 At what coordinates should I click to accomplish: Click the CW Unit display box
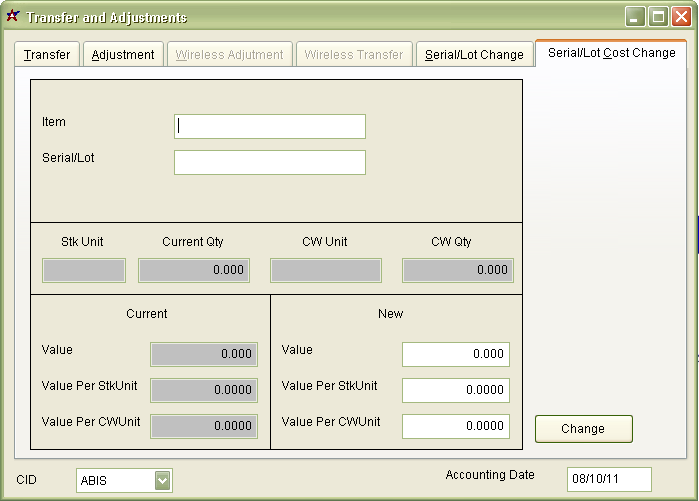coord(325,270)
